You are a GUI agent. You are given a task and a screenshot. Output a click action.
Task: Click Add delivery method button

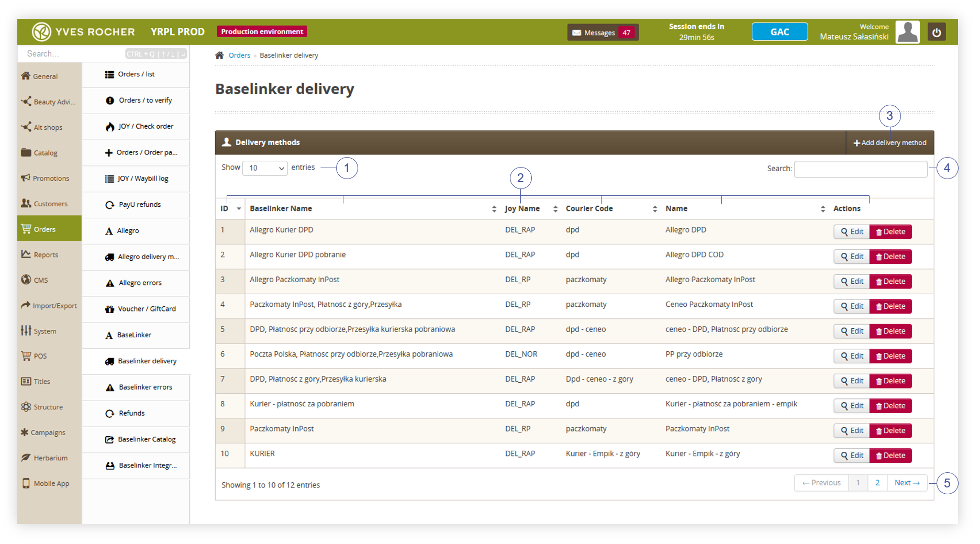click(889, 143)
